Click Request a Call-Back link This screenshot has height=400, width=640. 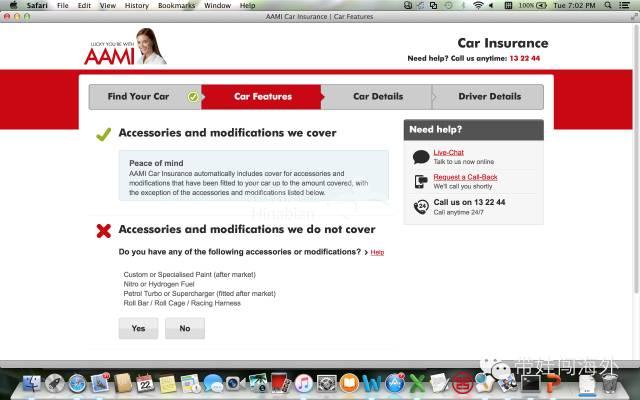click(465, 177)
